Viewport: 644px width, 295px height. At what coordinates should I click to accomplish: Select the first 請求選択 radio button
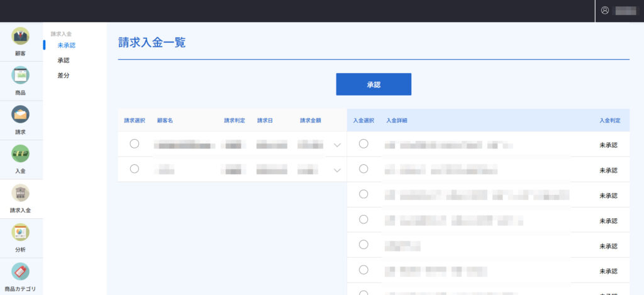point(134,144)
